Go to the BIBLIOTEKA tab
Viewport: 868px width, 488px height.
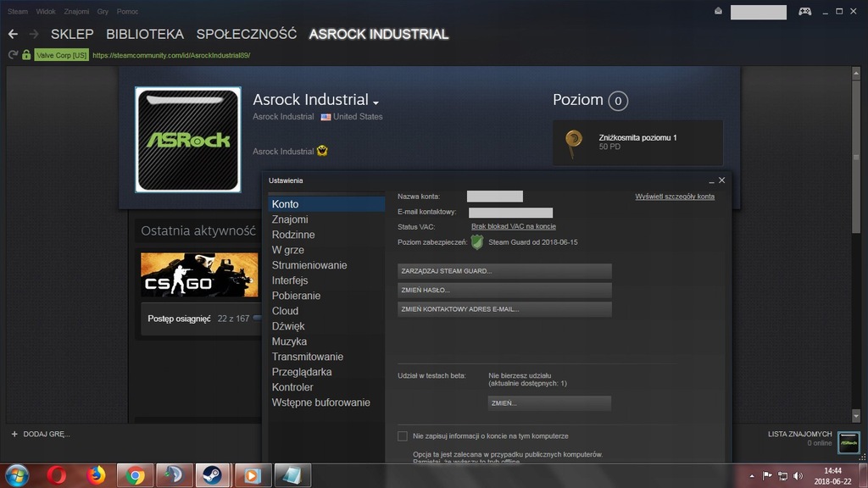145,34
